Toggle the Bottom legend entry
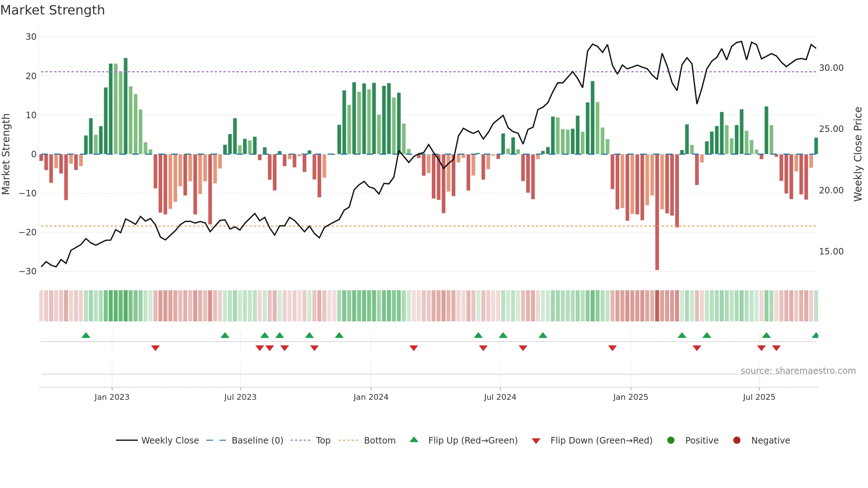This screenshot has height=488, width=868. (x=367, y=440)
